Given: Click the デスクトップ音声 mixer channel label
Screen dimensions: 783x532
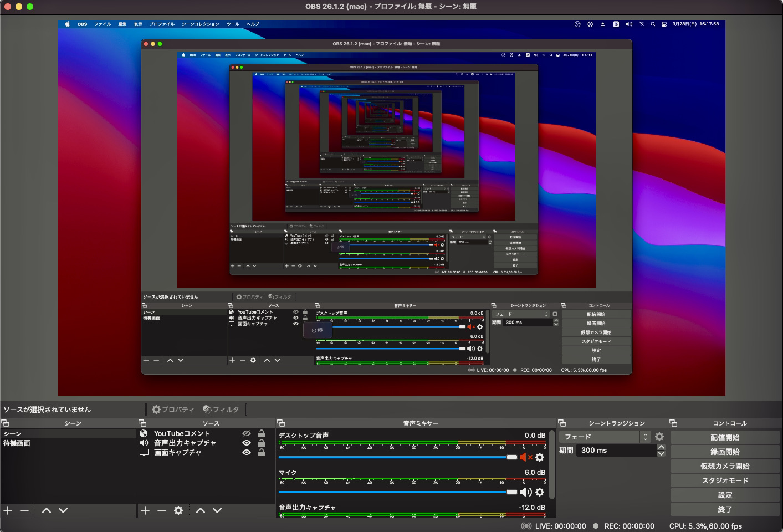Looking at the screenshot, I should click(304, 436).
